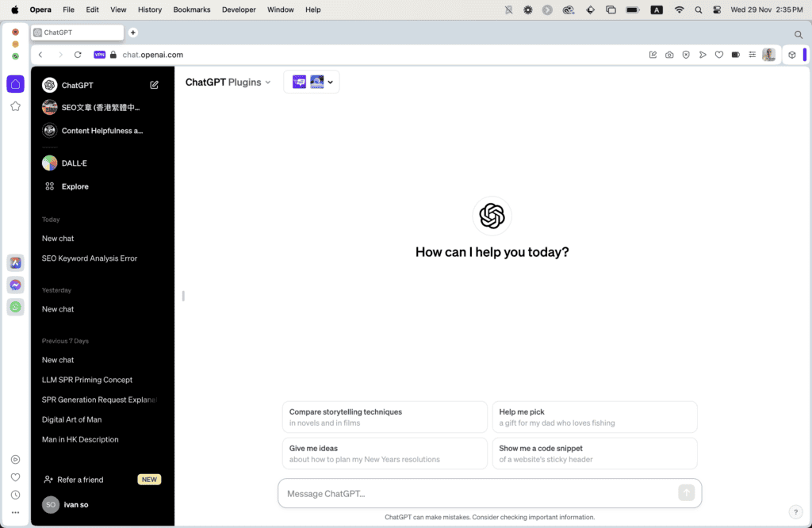The width and height of the screenshot is (812, 528).
Task: Select the DALL·E GPT
Action: click(73, 163)
